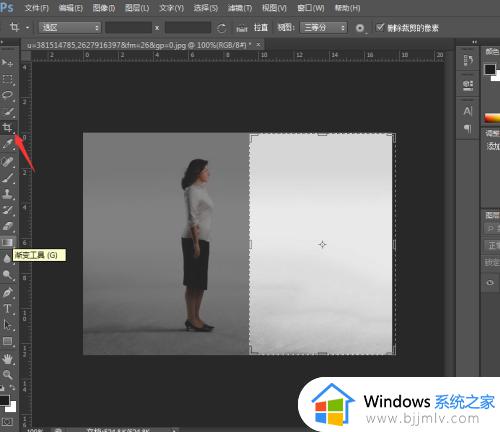Close the open document tab

click(258, 44)
